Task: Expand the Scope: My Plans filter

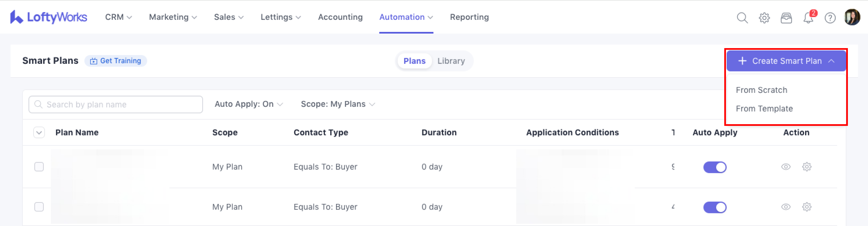Action: pyautogui.click(x=338, y=104)
